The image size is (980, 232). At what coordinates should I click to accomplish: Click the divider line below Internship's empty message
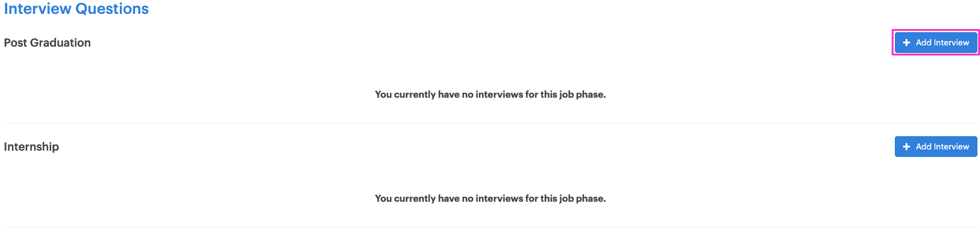(x=490, y=227)
